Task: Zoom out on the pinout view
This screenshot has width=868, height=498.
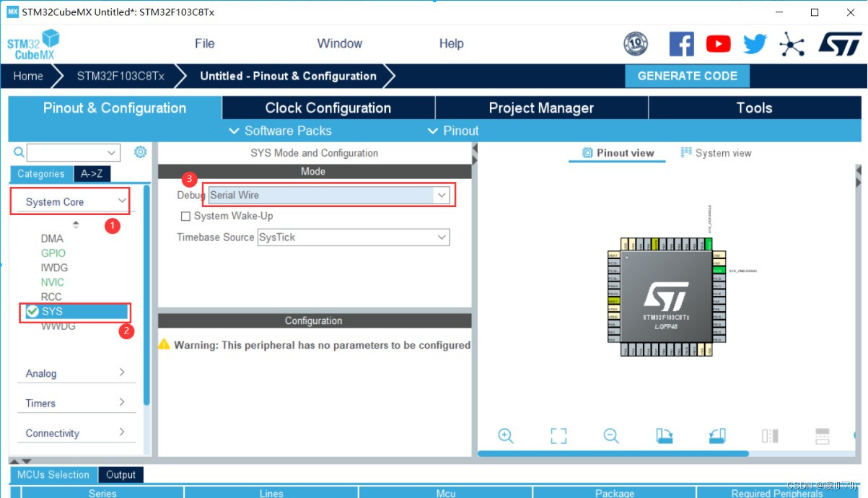Action: tap(611, 436)
